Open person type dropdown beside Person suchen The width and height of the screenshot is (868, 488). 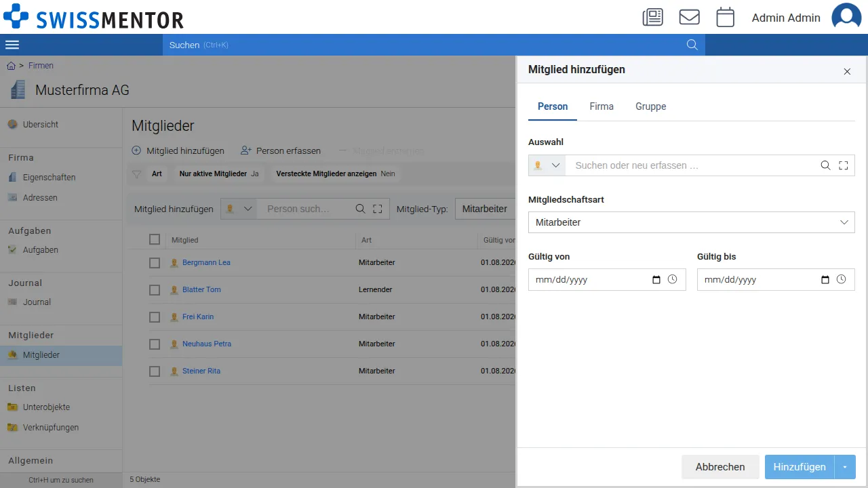tap(239, 209)
